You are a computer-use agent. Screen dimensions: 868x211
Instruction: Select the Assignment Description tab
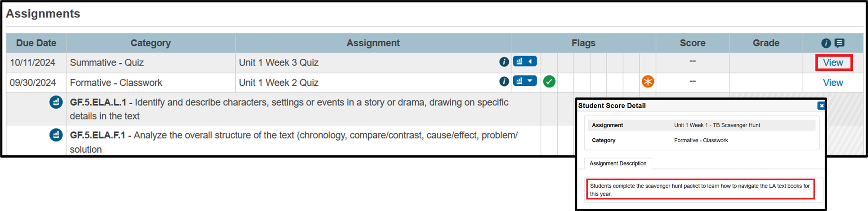coord(617,163)
